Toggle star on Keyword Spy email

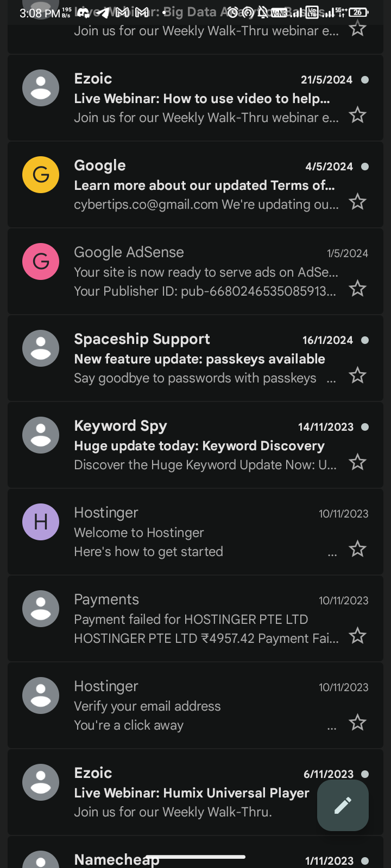pos(357,462)
